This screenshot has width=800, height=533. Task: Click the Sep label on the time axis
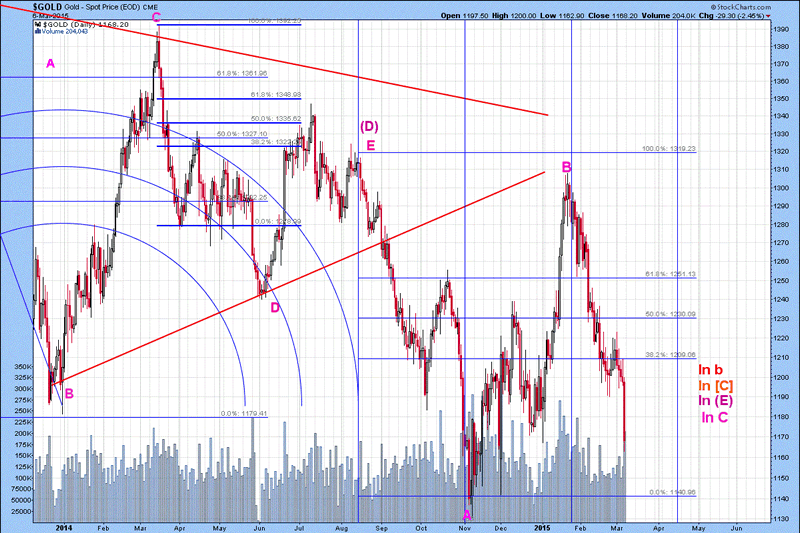tap(381, 528)
